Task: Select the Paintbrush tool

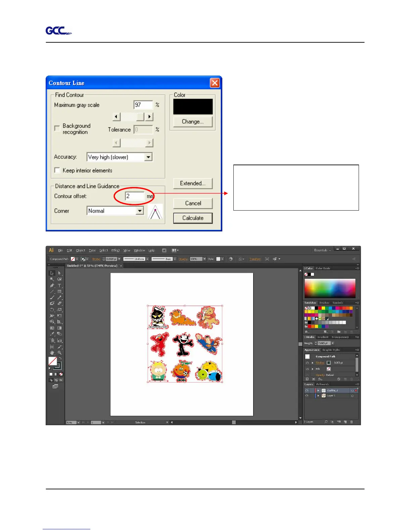Action: [52, 297]
